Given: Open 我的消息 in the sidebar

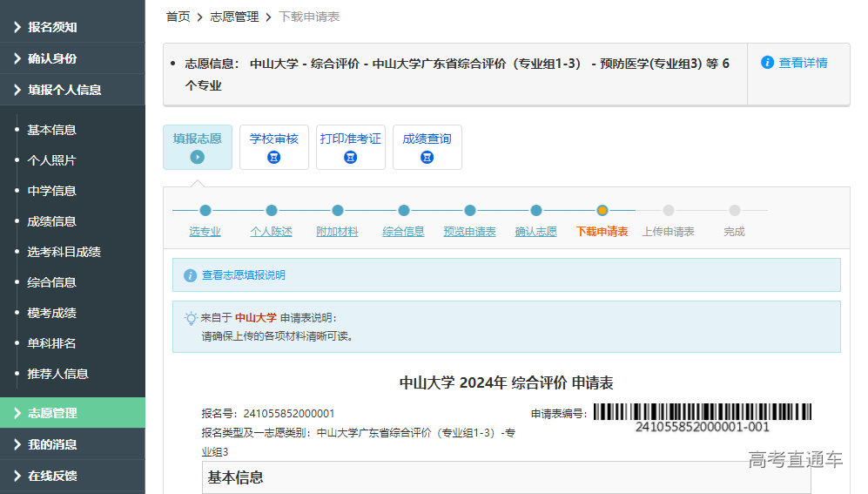Looking at the screenshot, I should 72,444.
